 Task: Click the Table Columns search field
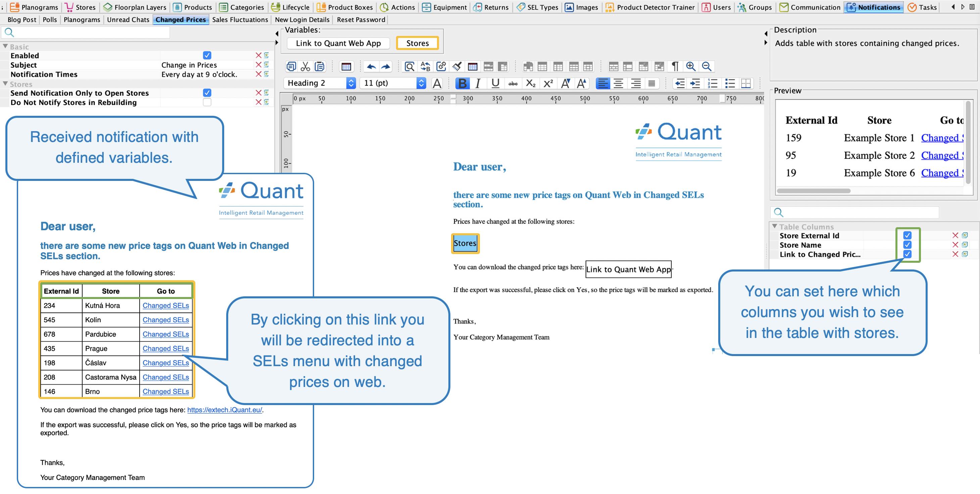tap(855, 212)
